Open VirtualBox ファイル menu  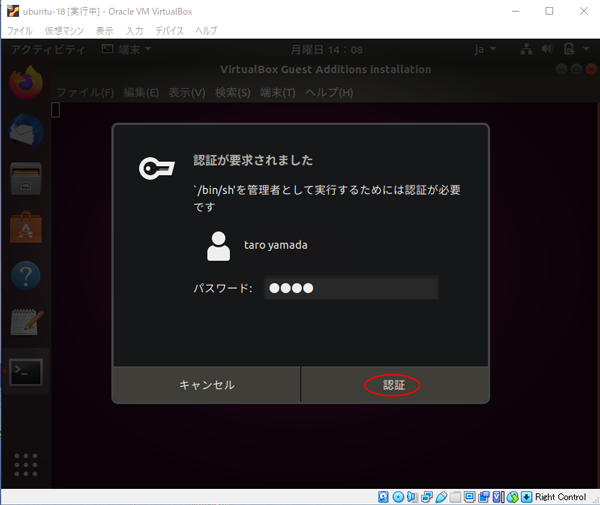20,31
